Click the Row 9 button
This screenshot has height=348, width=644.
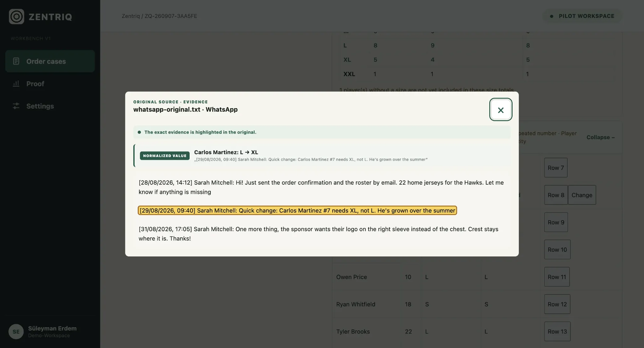pyautogui.click(x=556, y=222)
